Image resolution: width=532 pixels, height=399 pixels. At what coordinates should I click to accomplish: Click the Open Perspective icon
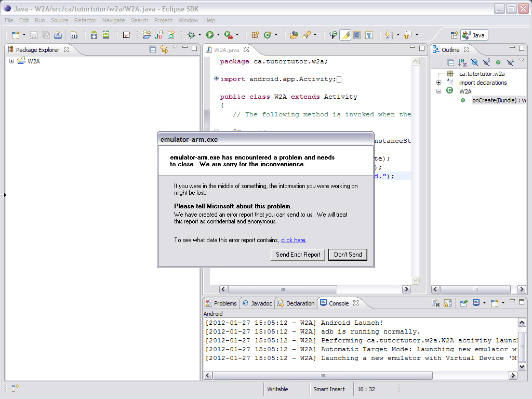454,35
